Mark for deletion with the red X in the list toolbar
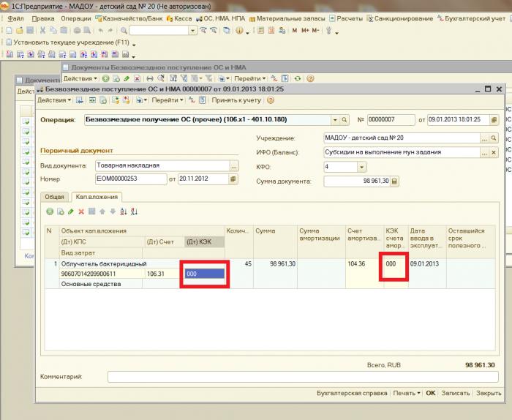This screenshot has width=512, height=420. point(138,78)
